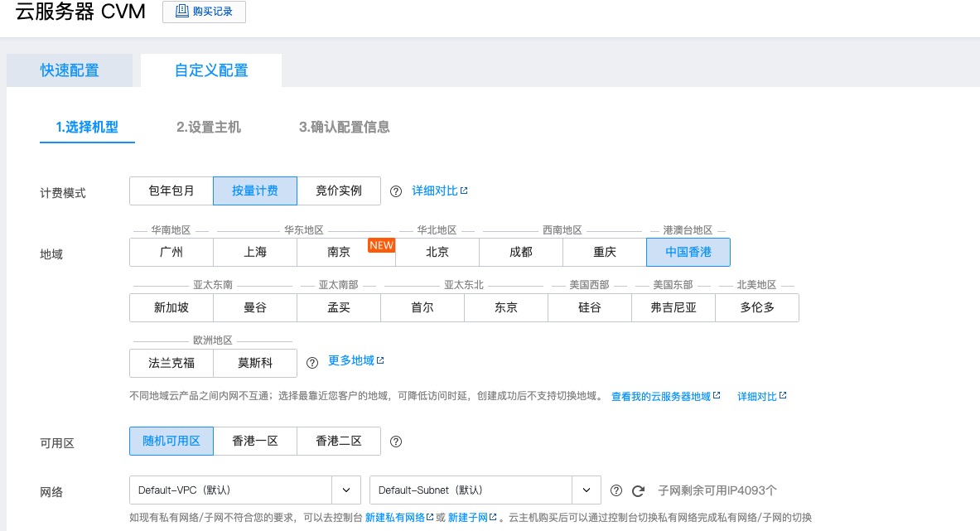Click the external link icon on 详细对比
This screenshot has width=980, height=531.
click(x=463, y=189)
